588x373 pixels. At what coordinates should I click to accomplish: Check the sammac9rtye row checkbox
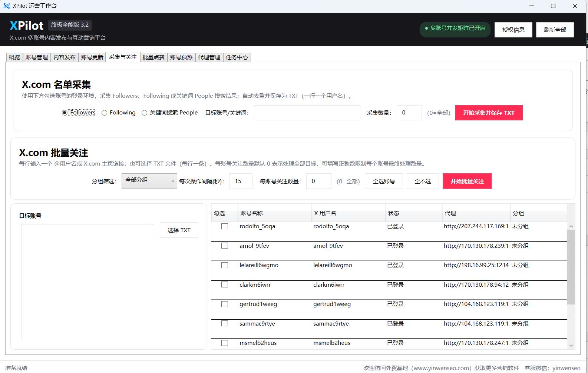(x=225, y=323)
